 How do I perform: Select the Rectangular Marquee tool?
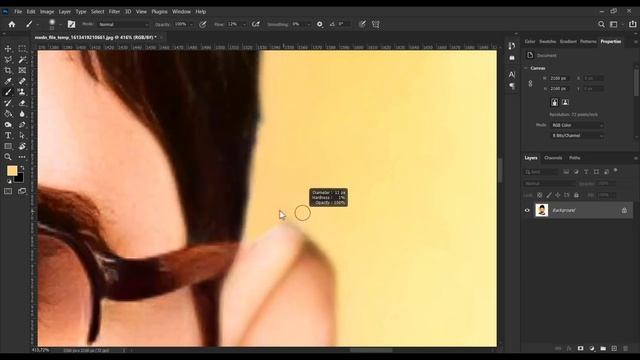[x=22, y=49]
